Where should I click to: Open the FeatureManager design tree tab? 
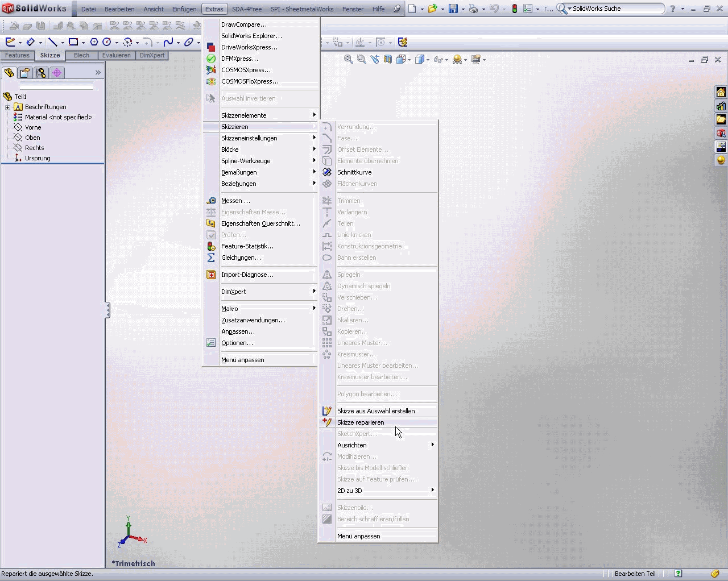9,73
